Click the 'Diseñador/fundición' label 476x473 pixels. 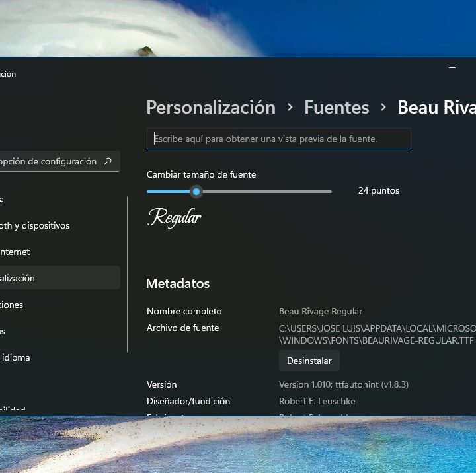(x=188, y=401)
